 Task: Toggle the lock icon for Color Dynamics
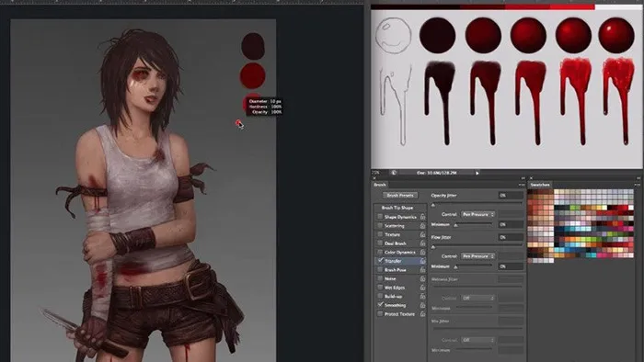422,252
